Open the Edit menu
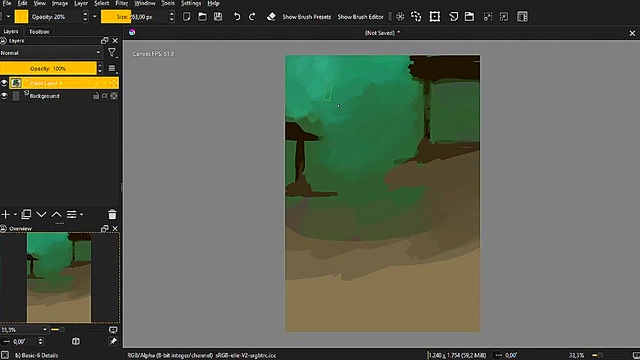The width and height of the screenshot is (640, 360). (22, 3)
